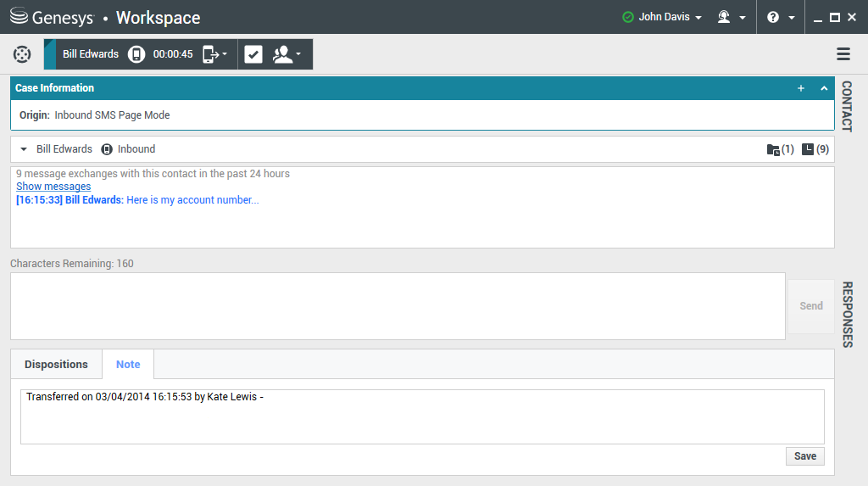Click into the SMS message text box
868x486 pixels.
pos(398,306)
